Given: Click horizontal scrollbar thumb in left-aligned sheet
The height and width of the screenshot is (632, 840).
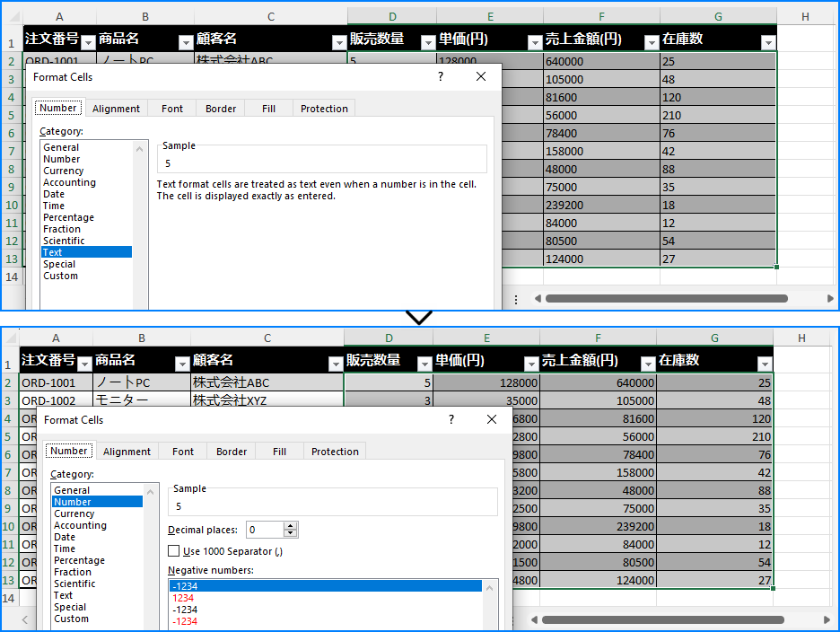Looking at the screenshot, I should (x=667, y=299).
